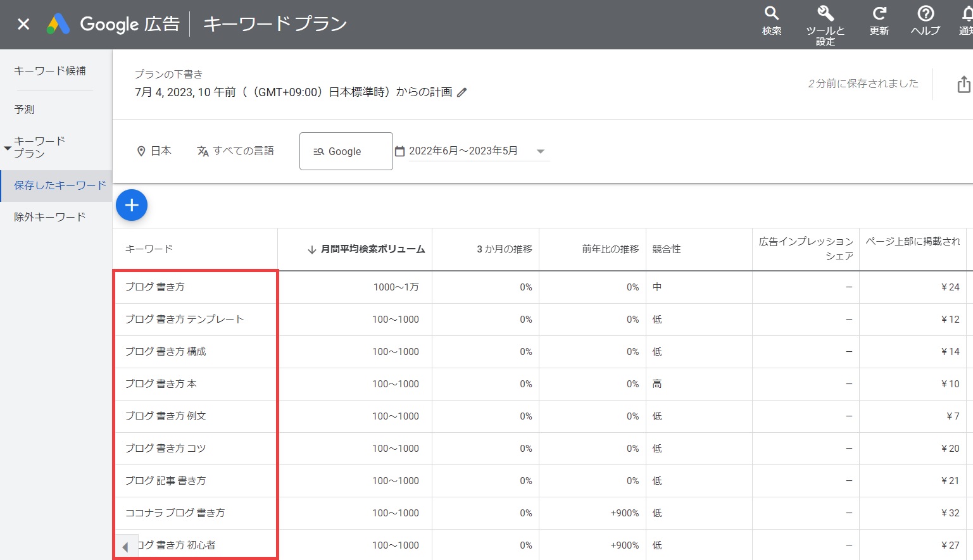This screenshot has height=560, width=973.
Task: Open the help (ヘルプ) question mark icon
Action: click(926, 21)
